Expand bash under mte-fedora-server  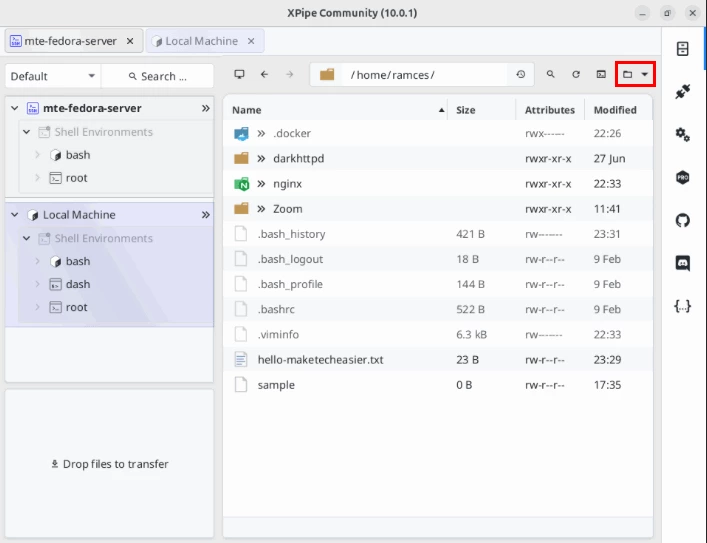(37, 155)
